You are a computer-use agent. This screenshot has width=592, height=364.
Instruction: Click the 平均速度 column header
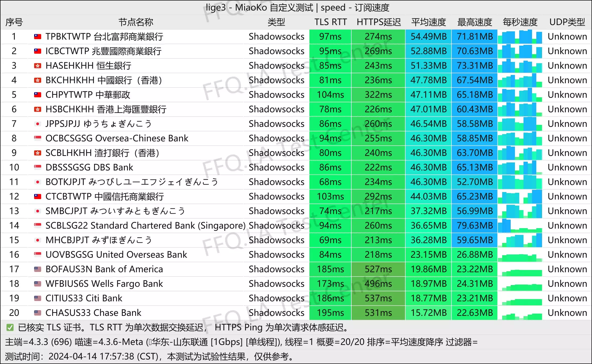428,22
